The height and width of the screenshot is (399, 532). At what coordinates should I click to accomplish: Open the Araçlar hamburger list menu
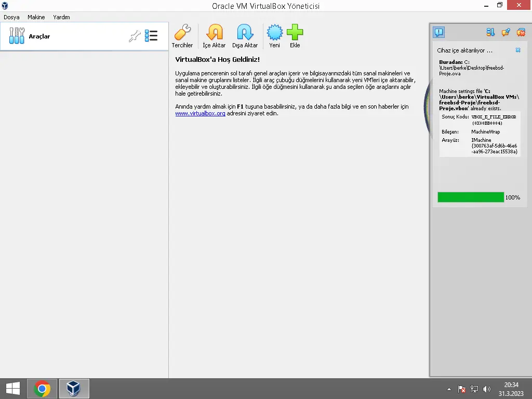click(151, 35)
